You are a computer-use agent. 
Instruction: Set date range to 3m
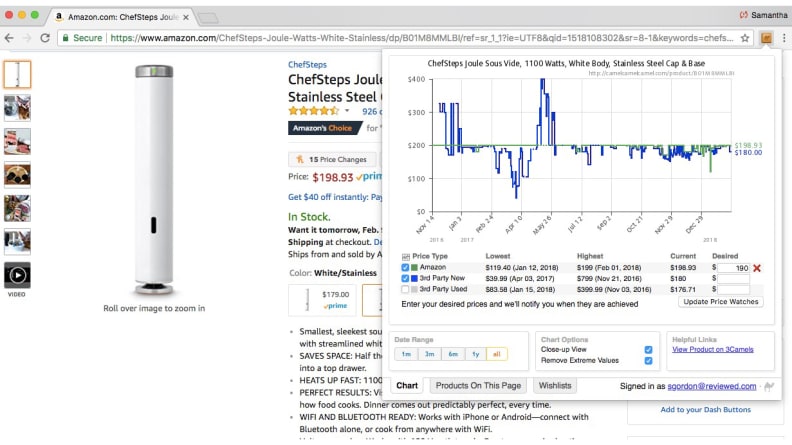tap(429, 354)
